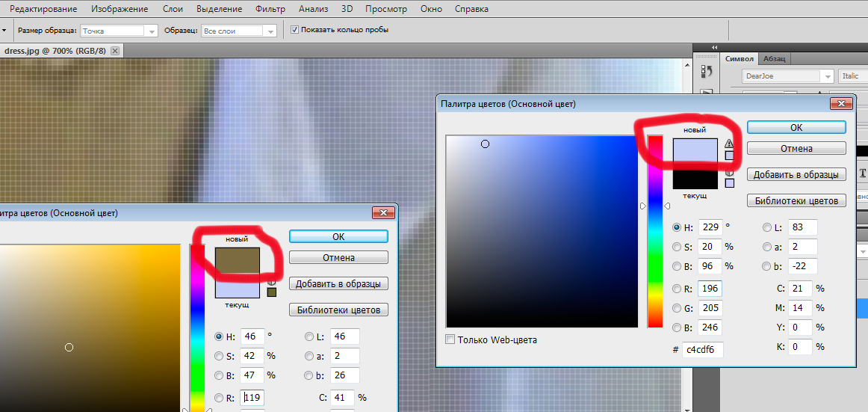Image resolution: width=868 pixels, height=412 pixels.
Task: Select the S radio button in brown picker
Action: pyautogui.click(x=219, y=356)
